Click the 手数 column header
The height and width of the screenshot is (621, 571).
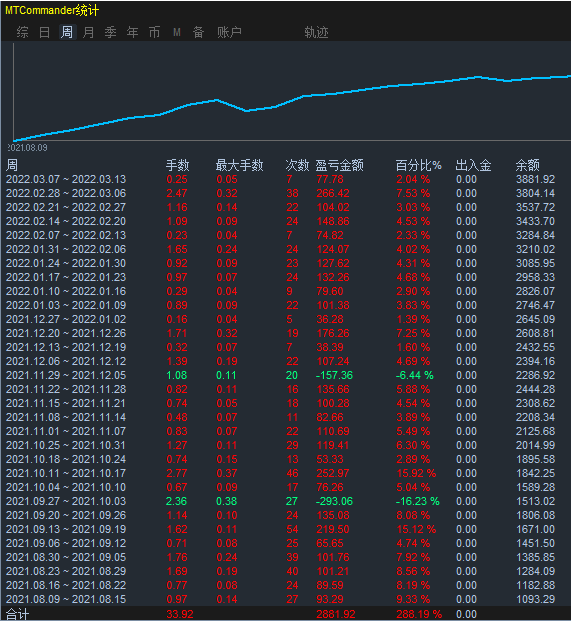177,165
